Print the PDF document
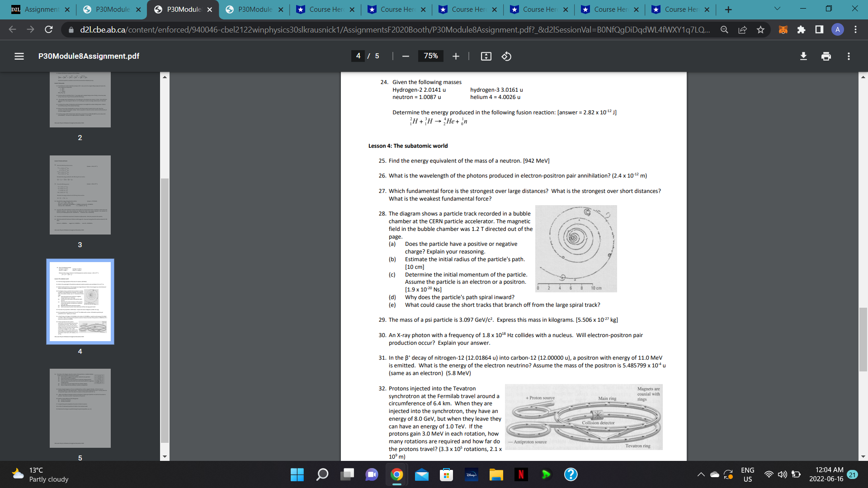This screenshot has width=868, height=488. [826, 56]
